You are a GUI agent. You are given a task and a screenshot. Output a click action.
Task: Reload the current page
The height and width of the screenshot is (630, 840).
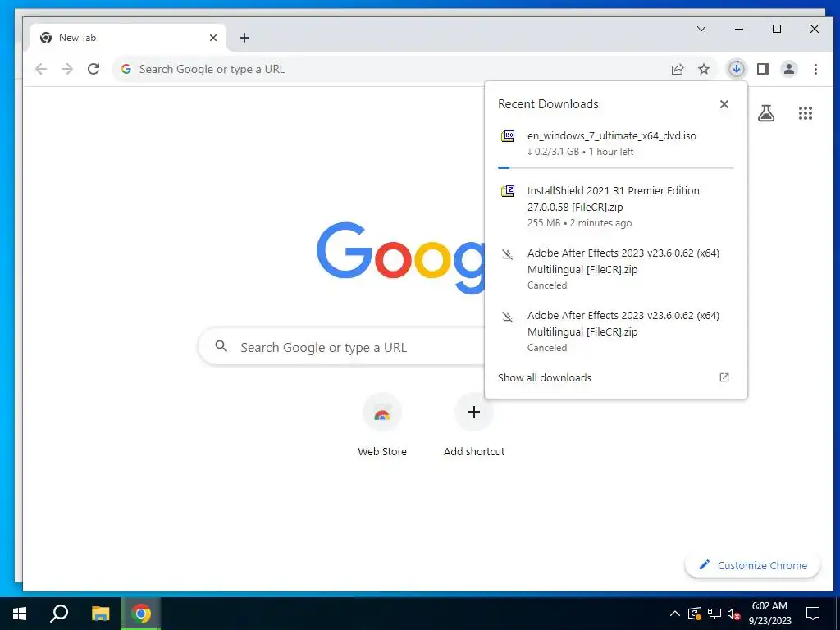click(x=94, y=69)
